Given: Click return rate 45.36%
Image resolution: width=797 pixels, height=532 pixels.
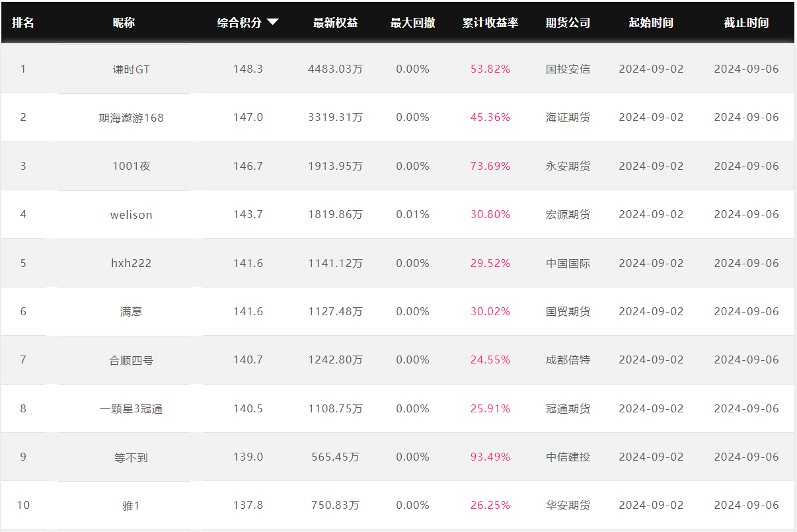Looking at the screenshot, I should (490, 117).
